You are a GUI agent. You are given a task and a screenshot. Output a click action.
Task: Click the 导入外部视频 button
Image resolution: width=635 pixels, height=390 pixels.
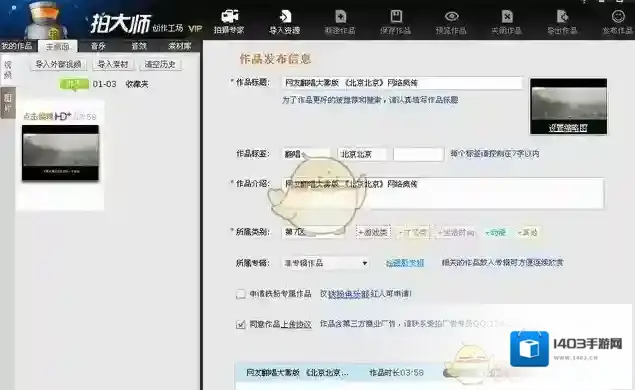(x=58, y=64)
